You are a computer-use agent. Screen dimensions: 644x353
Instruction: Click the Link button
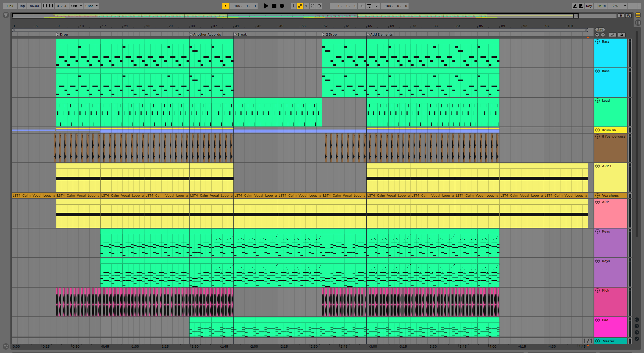(10, 6)
